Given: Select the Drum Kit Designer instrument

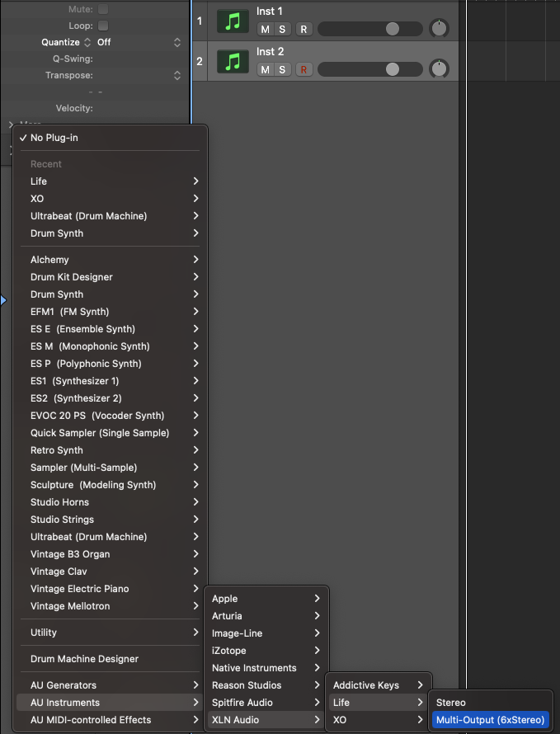Looking at the screenshot, I should pyautogui.click(x=70, y=277).
